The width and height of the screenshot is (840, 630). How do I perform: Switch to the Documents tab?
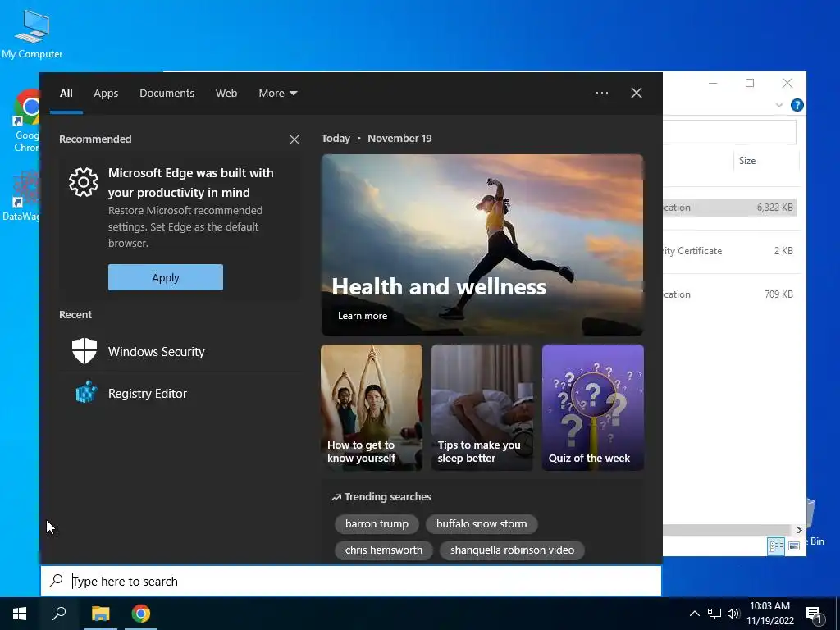(167, 93)
